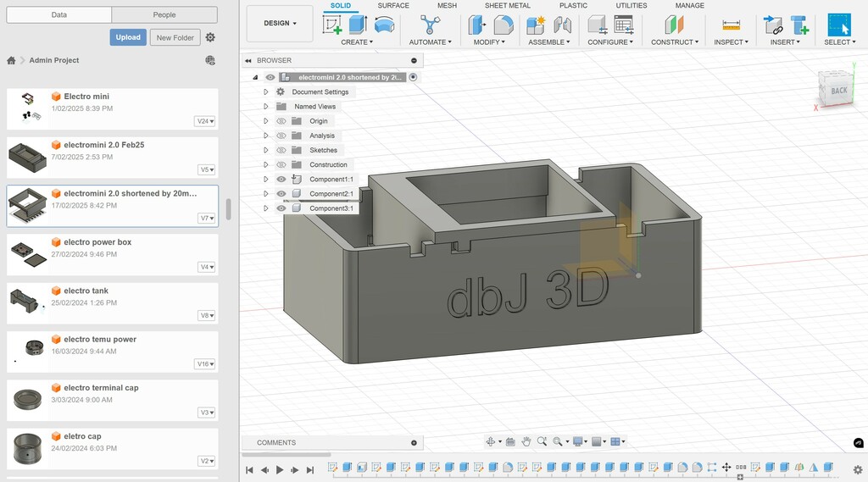Switch to the People tab

point(164,14)
